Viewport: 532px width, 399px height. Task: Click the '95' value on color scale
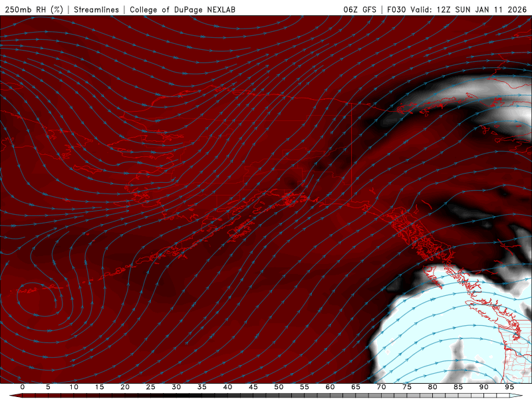pyautogui.click(x=509, y=387)
